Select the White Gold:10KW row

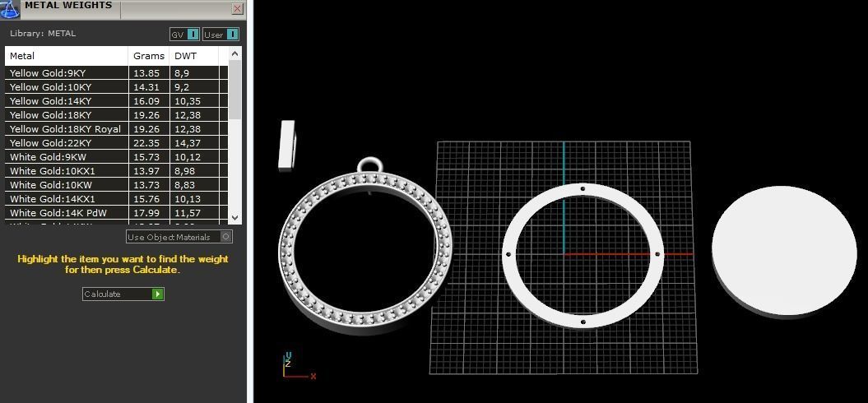coord(116,185)
